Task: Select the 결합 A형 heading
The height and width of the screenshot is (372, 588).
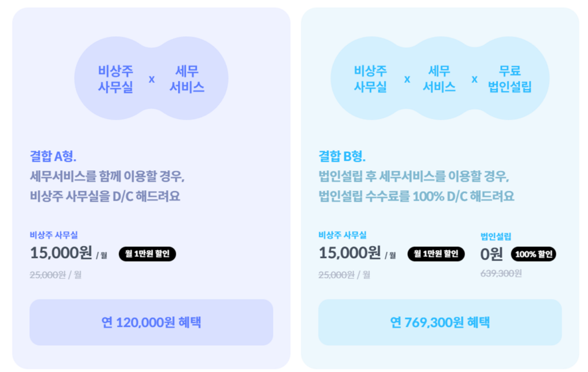Action: 53,156
